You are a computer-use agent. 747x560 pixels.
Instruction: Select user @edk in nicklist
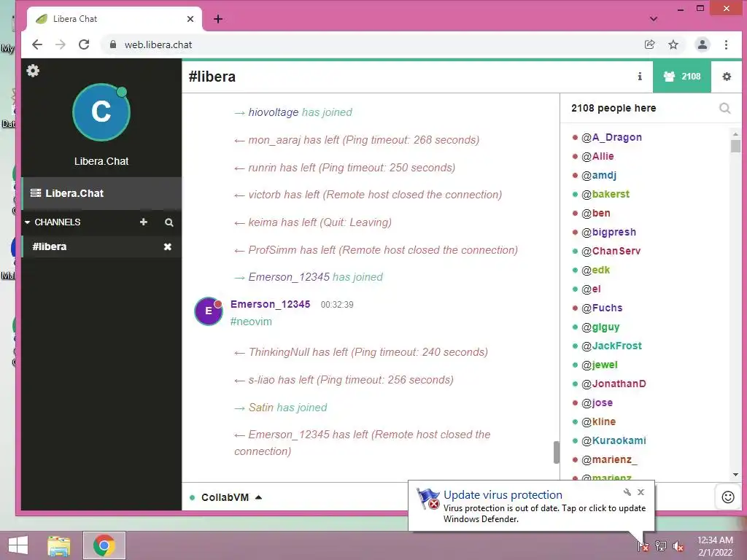pyautogui.click(x=595, y=270)
